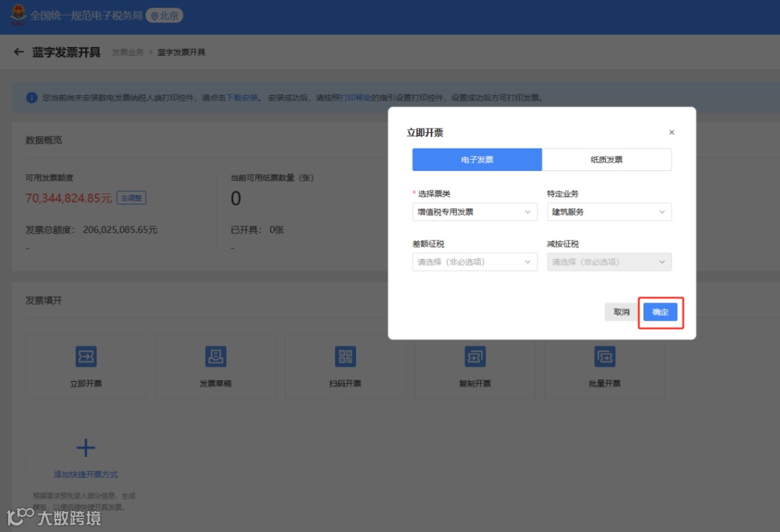Click the plus icon for 添加快捷开票方式

point(85,448)
